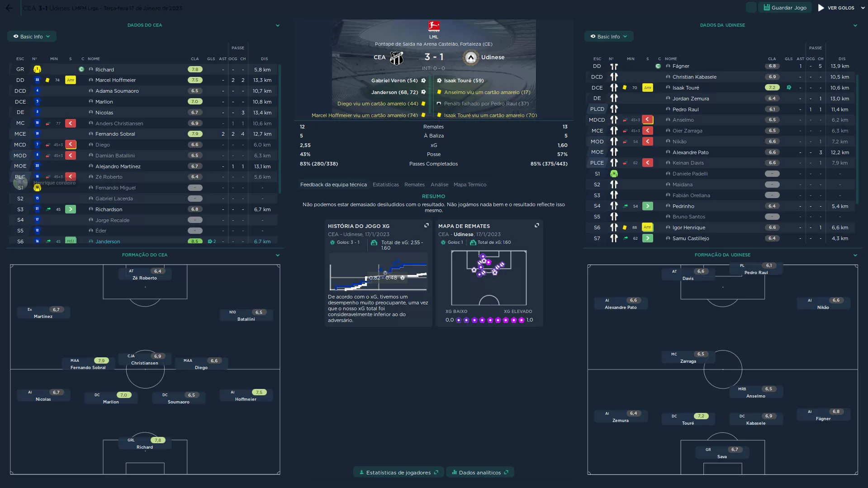Switch to the Mapa Térmico tab
Screen dimensions: 868x488
pos(470,185)
